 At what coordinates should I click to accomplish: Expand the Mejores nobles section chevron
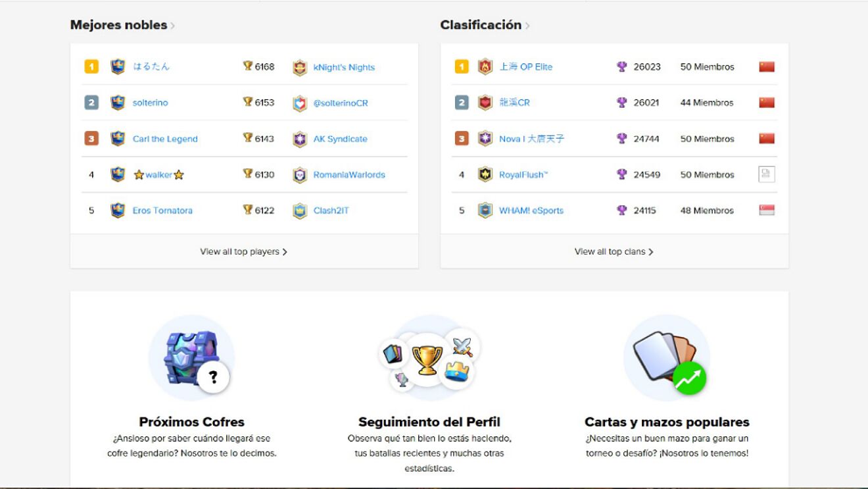[x=173, y=26]
